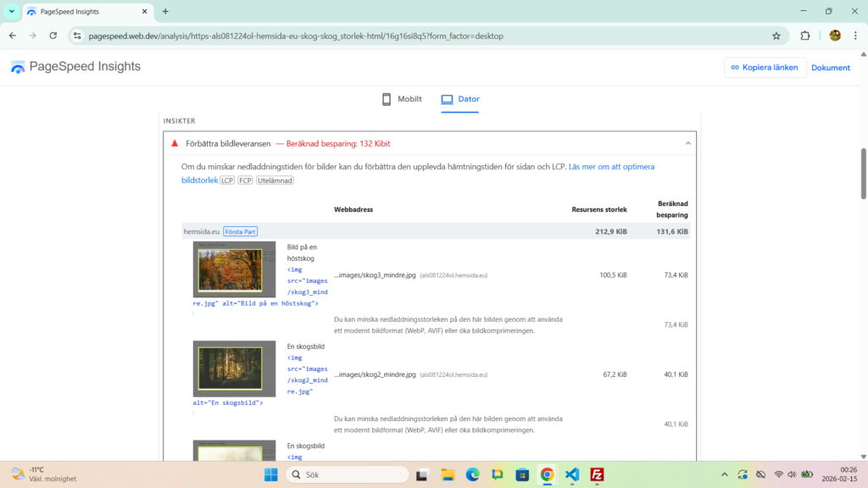Image resolution: width=868 pixels, height=488 pixels.
Task: Open FileZilla from the taskbar
Action: coord(597,474)
